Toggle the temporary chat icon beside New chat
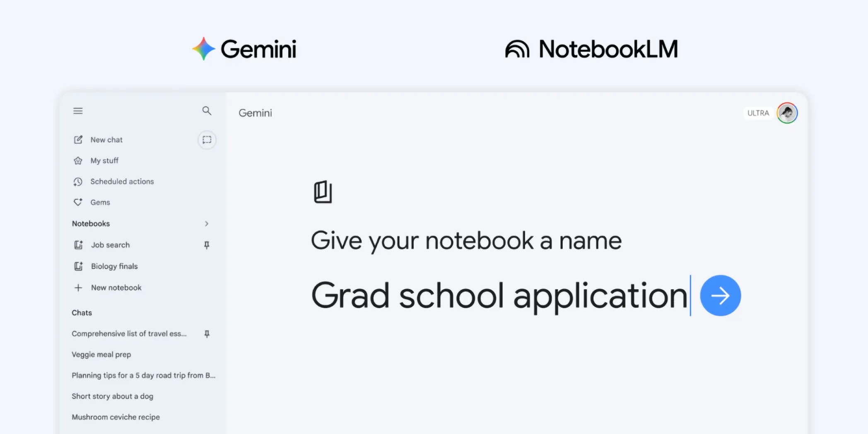The width and height of the screenshot is (868, 434). tap(206, 140)
